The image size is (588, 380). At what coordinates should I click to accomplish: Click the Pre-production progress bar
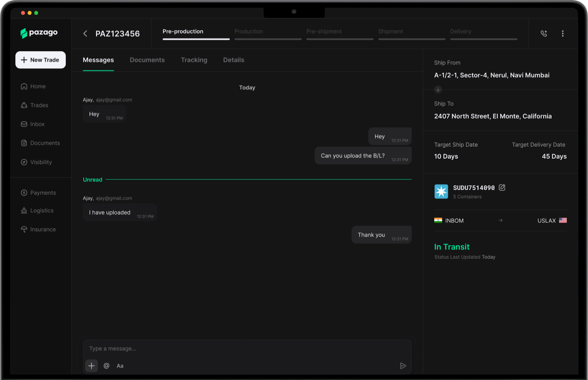coord(196,38)
